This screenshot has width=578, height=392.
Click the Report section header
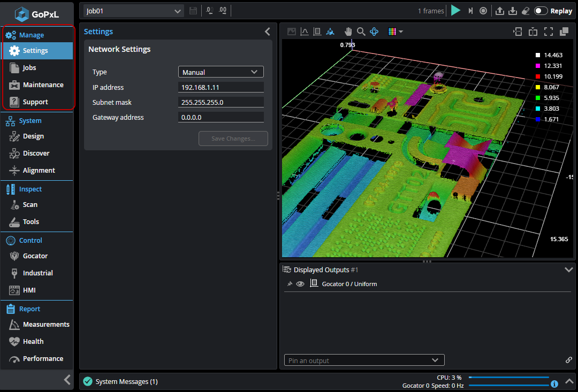click(x=23, y=309)
